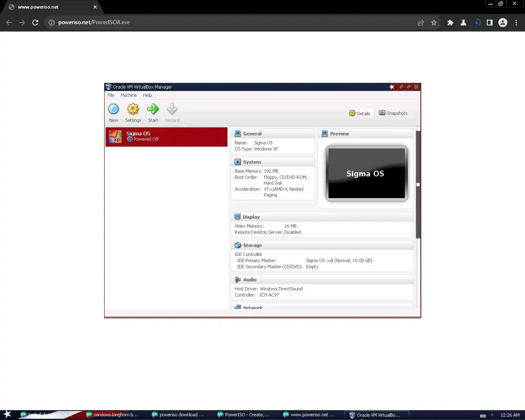Open the Chrome extensions puzzle icon
Viewport: 525px width, 420px height.
450,23
